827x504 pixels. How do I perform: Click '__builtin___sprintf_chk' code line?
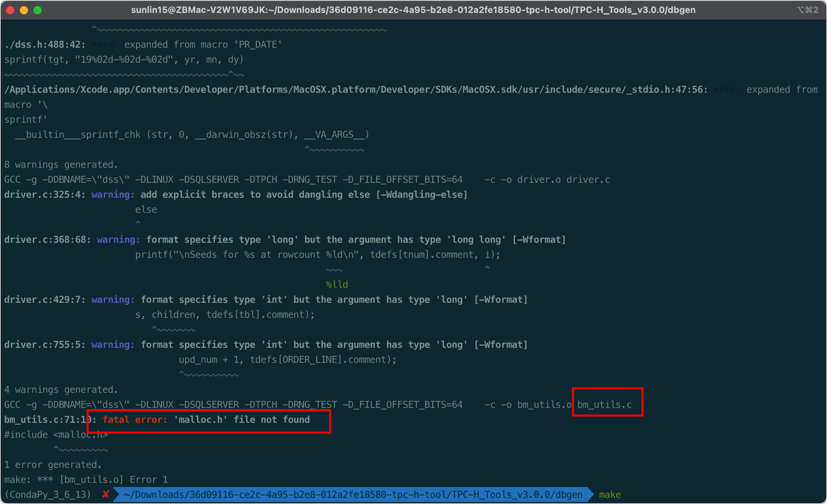click(192, 134)
